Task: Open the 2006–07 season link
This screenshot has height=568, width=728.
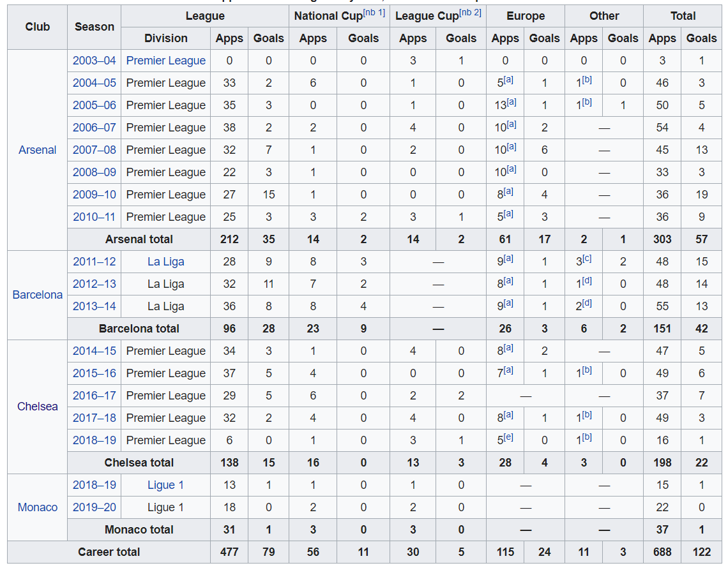Action: click(x=95, y=128)
